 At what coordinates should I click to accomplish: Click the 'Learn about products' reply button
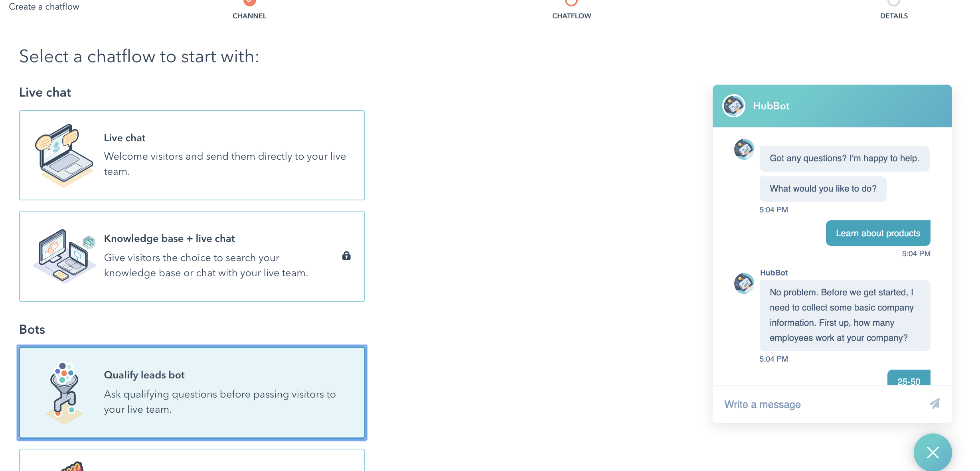878,233
